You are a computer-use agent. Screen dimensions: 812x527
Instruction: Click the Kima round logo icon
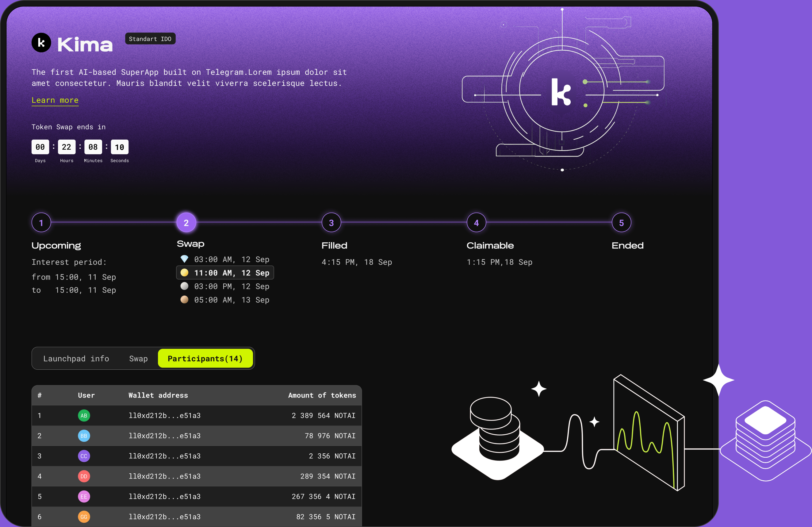41,43
